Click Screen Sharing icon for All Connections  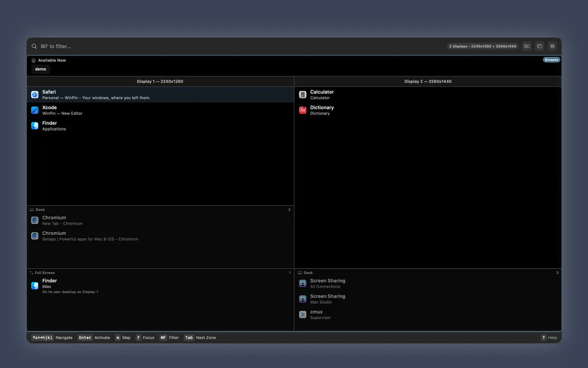click(x=302, y=283)
